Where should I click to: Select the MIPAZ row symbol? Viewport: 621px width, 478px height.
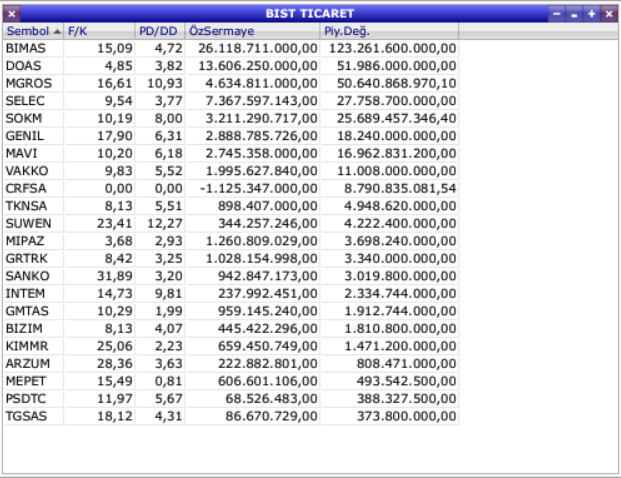pyautogui.click(x=25, y=241)
